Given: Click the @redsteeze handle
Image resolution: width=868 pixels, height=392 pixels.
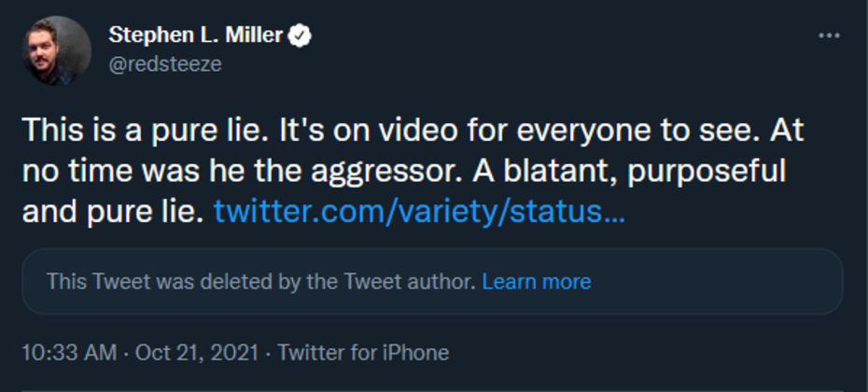Looking at the screenshot, I should pos(165,64).
